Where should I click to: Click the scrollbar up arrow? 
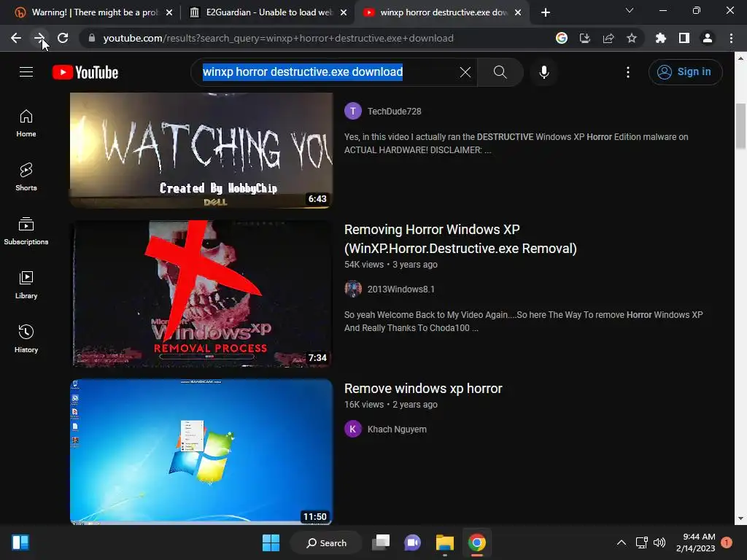pos(740,58)
